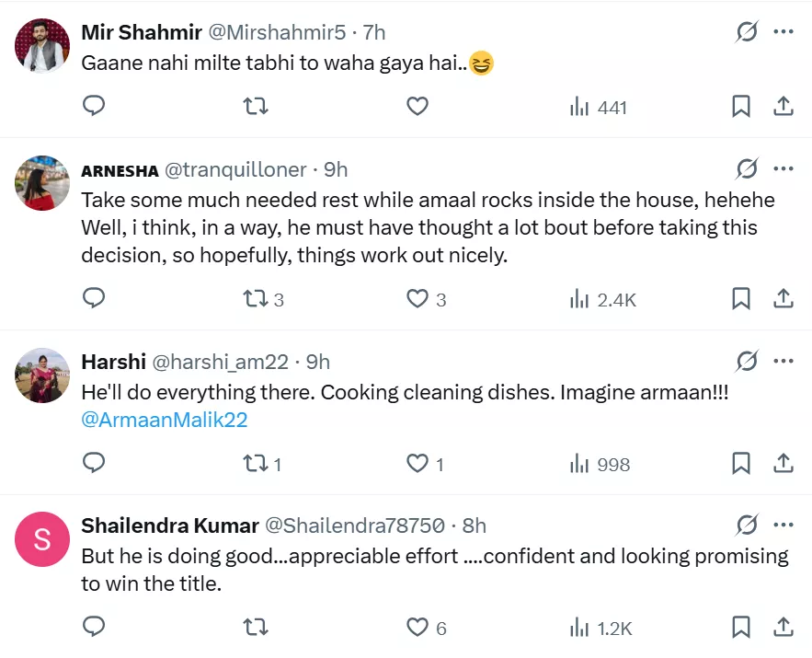Open more options for ARNESHA's tweet
The image size is (812, 658).
tap(783, 169)
